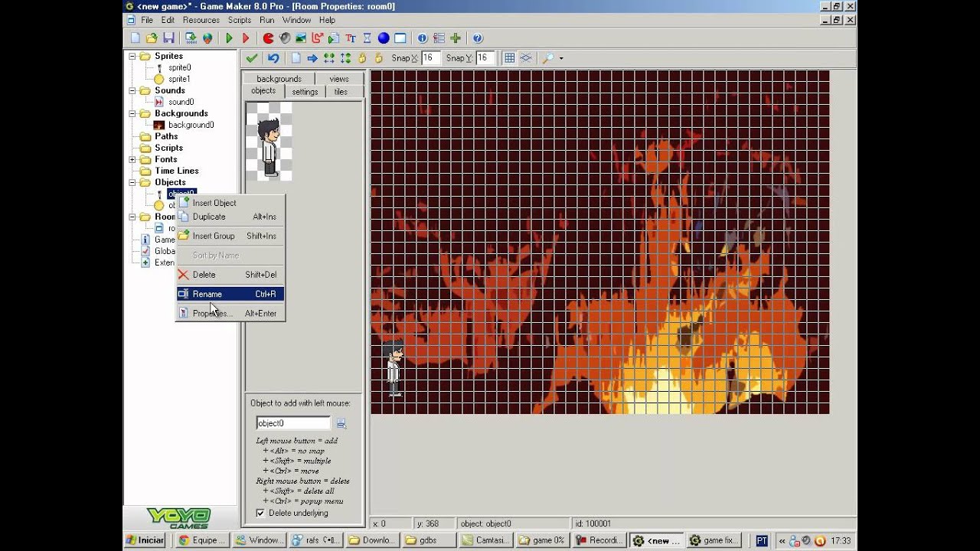Click Iniciar start button
This screenshot has width=980, height=551.
pos(145,540)
